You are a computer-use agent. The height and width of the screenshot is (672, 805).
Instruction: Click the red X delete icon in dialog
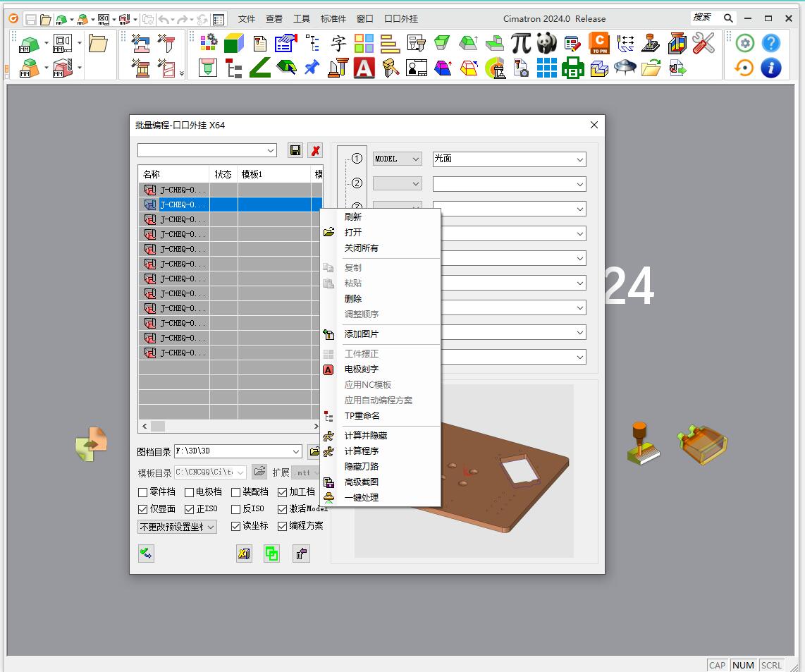(x=315, y=150)
